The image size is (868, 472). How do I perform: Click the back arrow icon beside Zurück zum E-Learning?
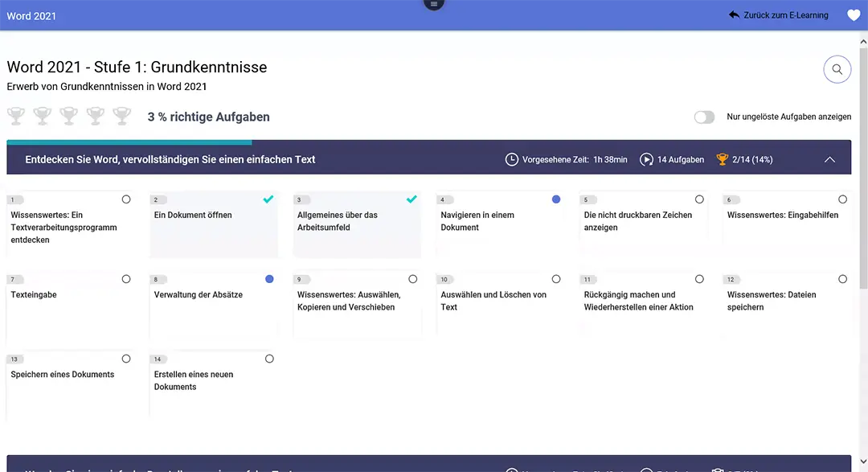734,15
